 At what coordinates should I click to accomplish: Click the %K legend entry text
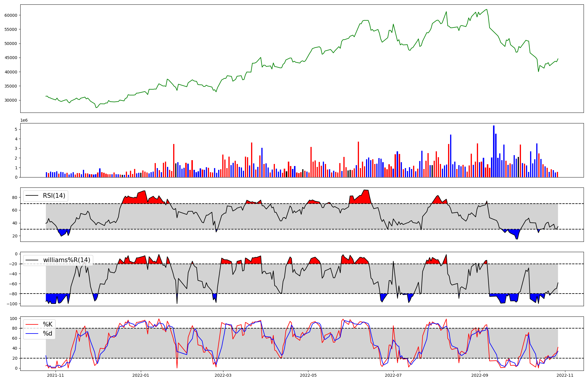pyautogui.click(x=48, y=324)
